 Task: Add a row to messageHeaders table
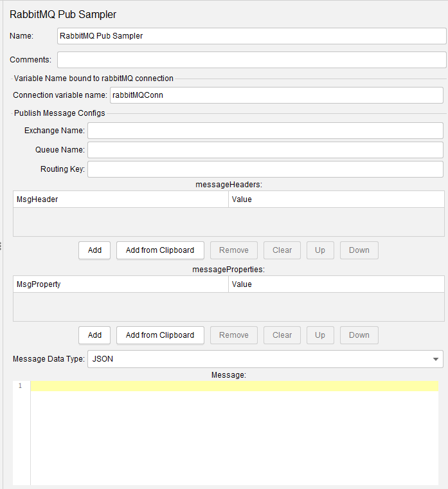pyautogui.click(x=94, y=250)
